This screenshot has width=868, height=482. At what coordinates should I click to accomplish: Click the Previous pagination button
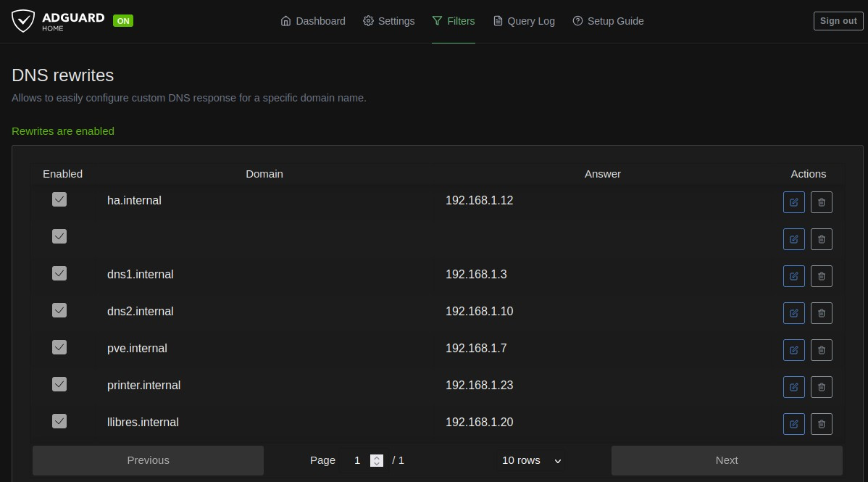click(148, 460)
